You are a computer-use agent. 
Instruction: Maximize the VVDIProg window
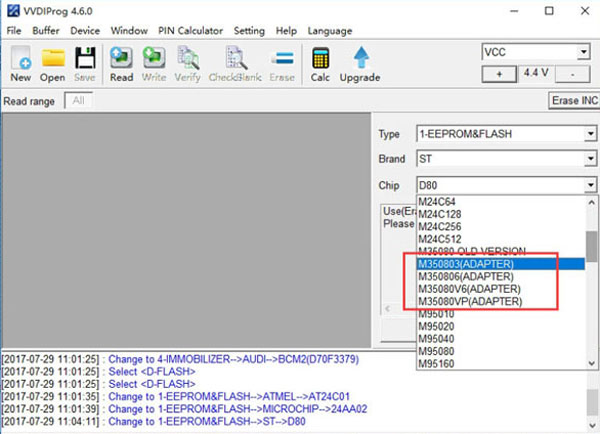pyautogui.click(x=549, y=11)
